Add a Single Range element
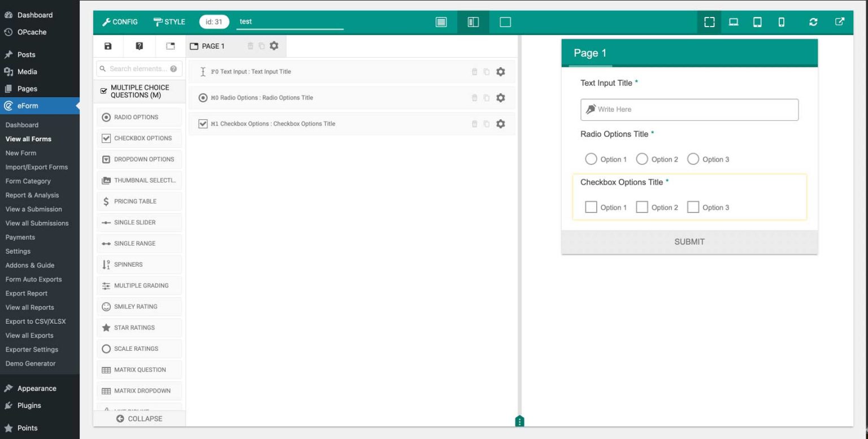868x439 pixels. (x=139, y=244)
